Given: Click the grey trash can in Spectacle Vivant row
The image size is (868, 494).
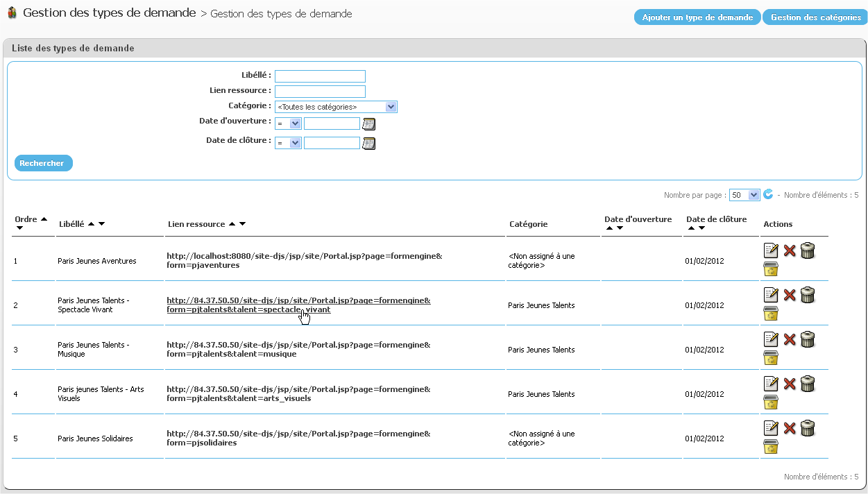Looking at the screenshot, I should pyautogui.click(x=807, y=295).
